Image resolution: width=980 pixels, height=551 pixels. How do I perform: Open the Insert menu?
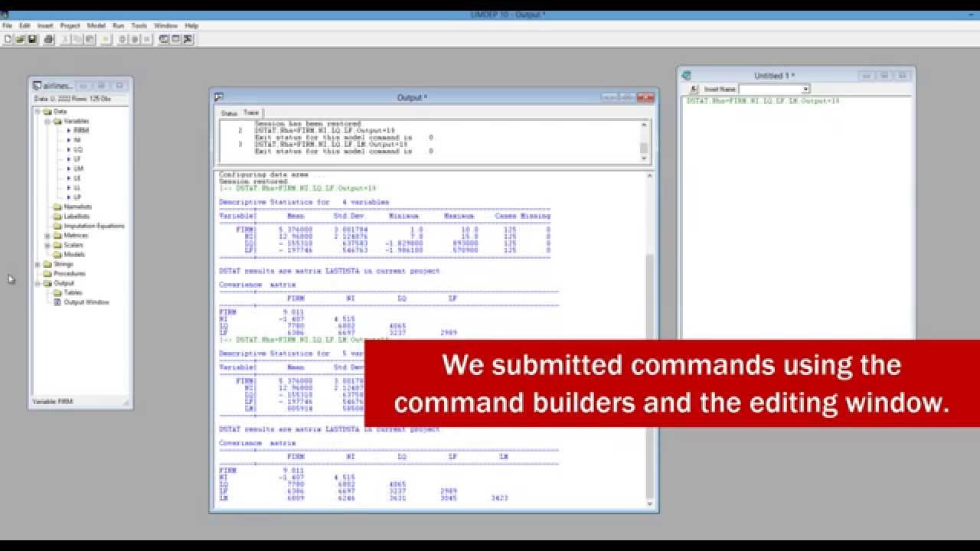[45, 25]
